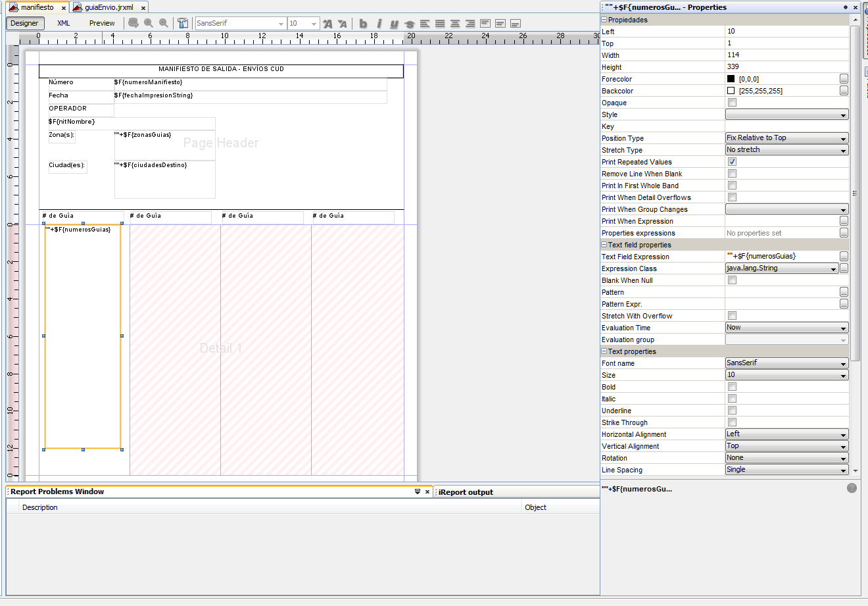Toggle bold formatting in the toolbar
Image resolution: width=868 pixels, height=606 pixels.
363,24
